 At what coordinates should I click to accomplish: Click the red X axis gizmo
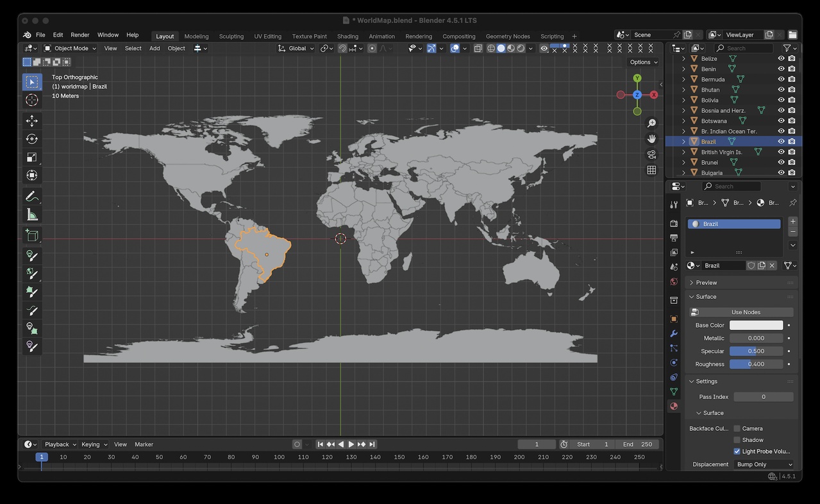pyautogui.click(x=654, y=95)
